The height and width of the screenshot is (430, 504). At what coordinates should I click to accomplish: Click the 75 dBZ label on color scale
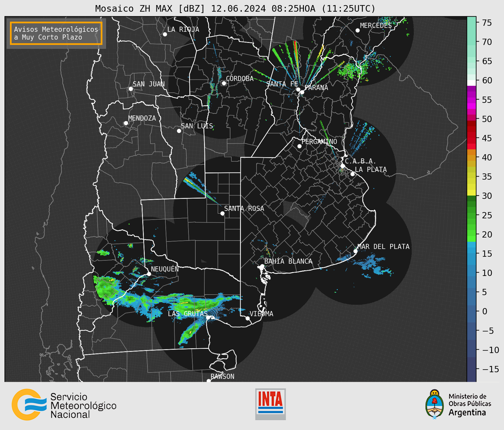[x=487, y=23]
